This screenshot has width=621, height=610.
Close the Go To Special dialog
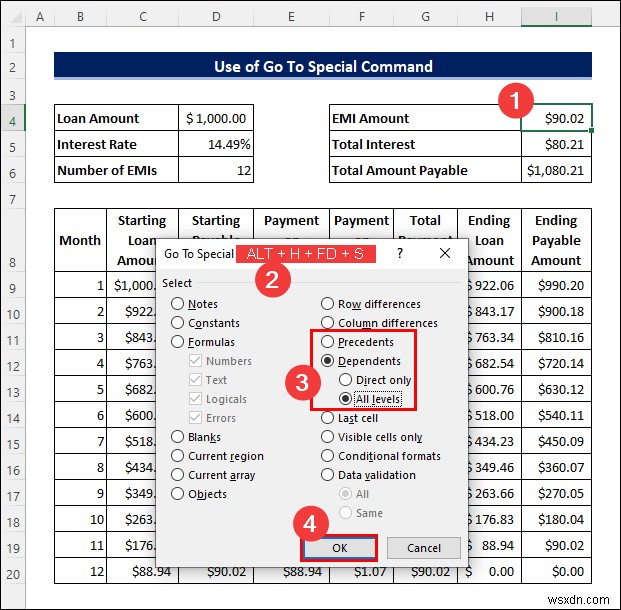[x=445, y=253]
